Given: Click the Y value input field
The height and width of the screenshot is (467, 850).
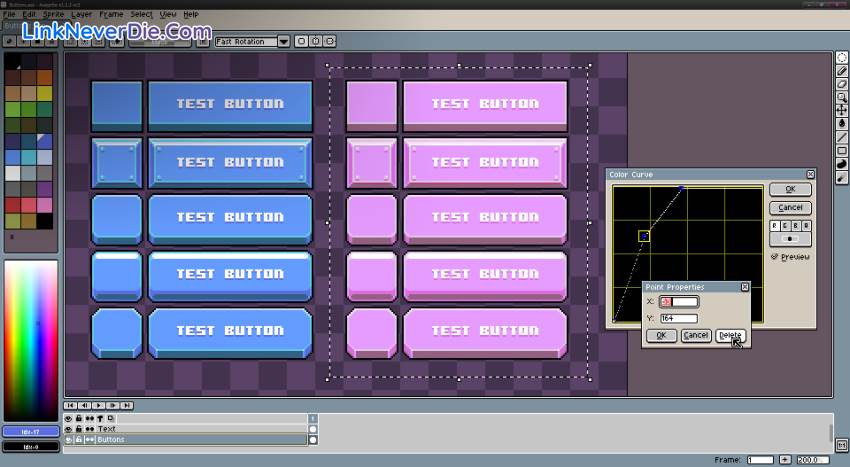Looking at the screenshot, I should point(679,319).
